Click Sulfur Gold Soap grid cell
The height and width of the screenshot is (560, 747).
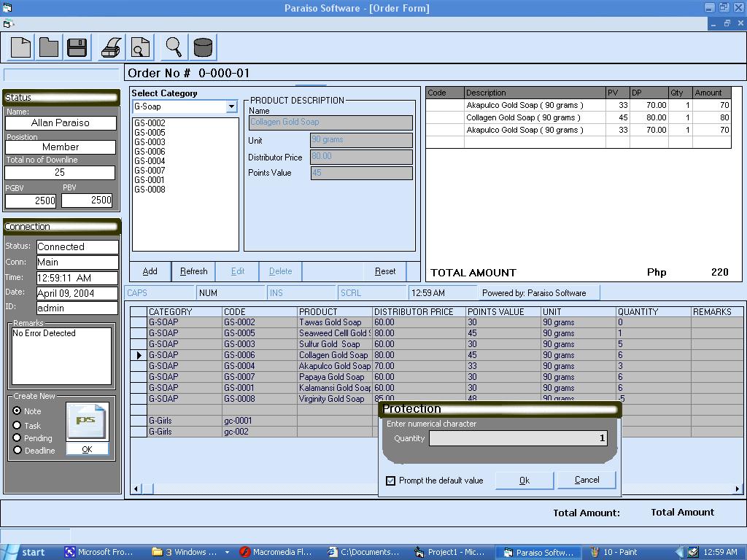334,344
